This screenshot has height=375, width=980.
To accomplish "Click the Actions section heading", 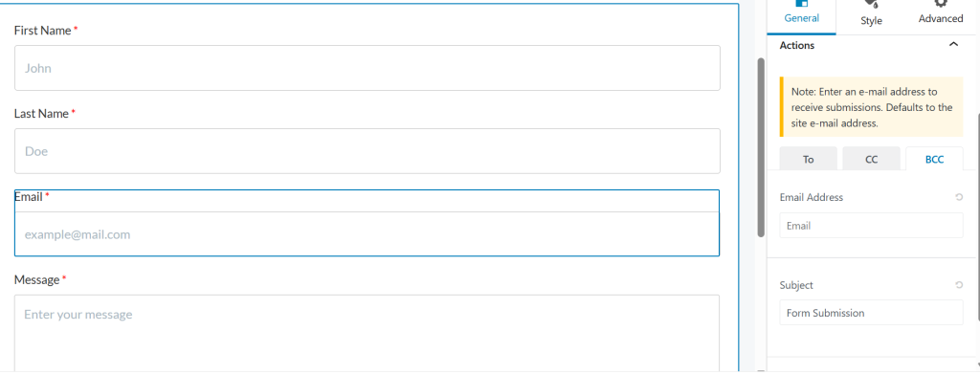I will pyautogui.click(x=797, y=45).
